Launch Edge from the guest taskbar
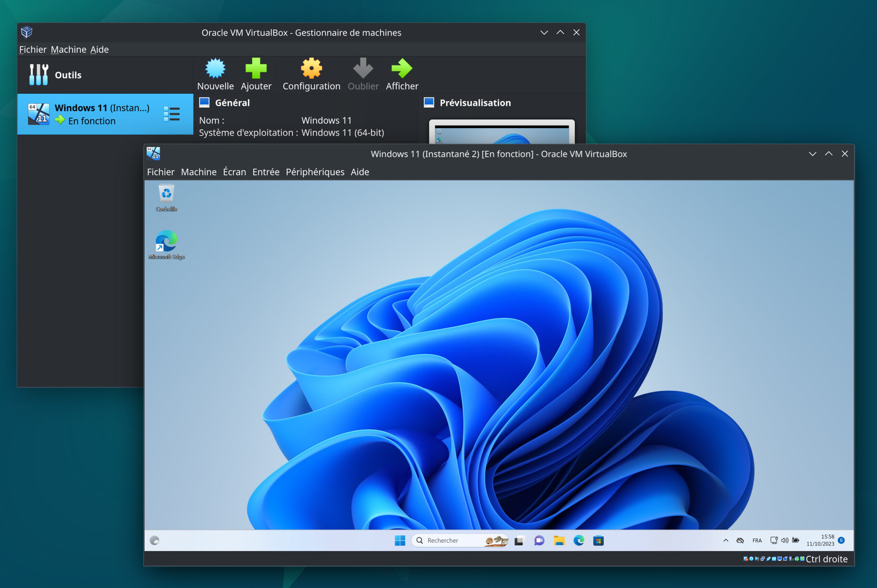The width and height of the screenshot is (877, 588). coord(579,541)
